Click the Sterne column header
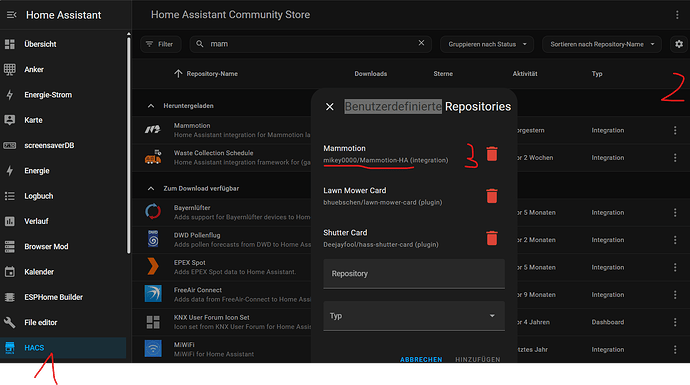The height and width of the screenshot is (385, 690). (x=443, y=73)
